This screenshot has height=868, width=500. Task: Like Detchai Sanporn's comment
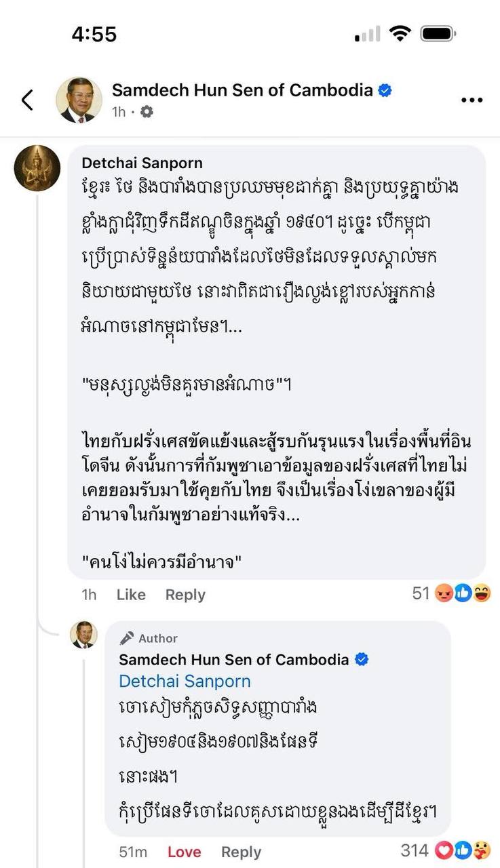click(131, 595)
